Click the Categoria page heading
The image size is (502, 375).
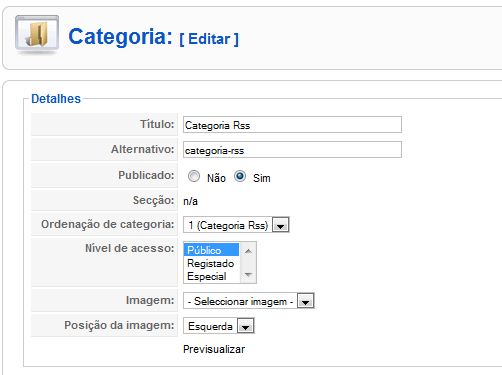(120, 36)
